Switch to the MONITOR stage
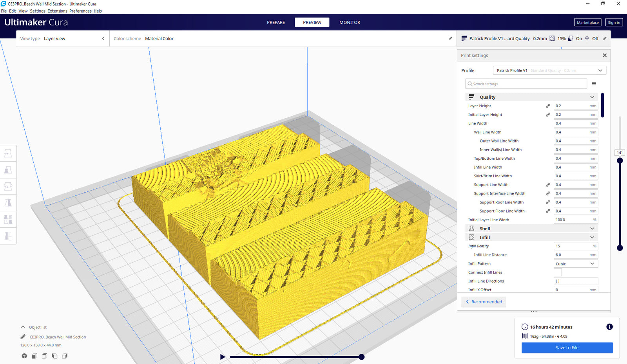 click(x=350, y=22)
